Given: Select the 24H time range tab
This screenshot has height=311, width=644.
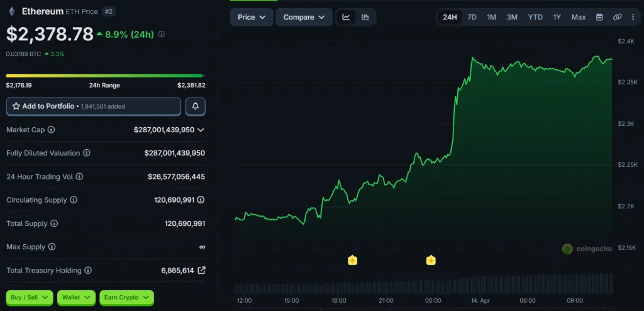Looking at the screenshot, I should point(450,17).
